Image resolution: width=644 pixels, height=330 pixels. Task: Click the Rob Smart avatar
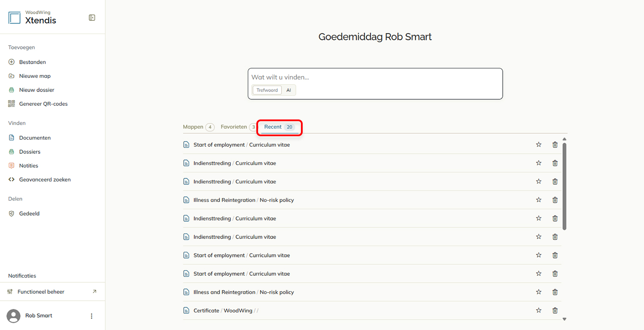[x=14, y=316]
